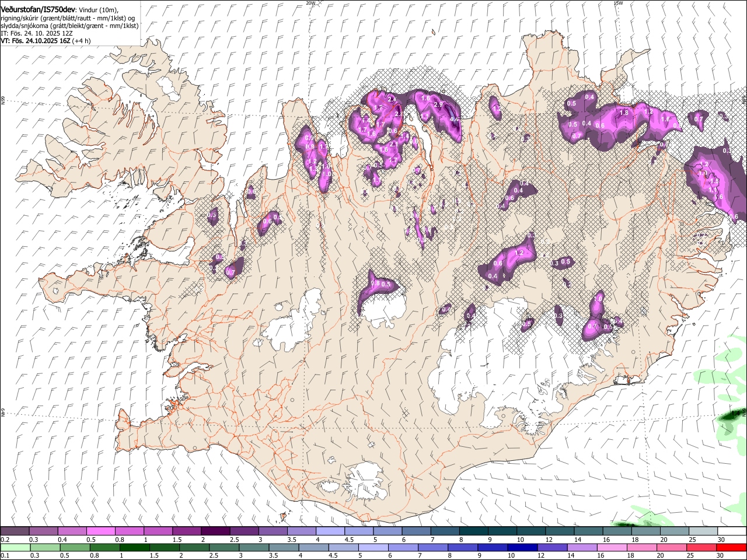Pick the darkest purple swatch labeled 2

coord(215,531)
